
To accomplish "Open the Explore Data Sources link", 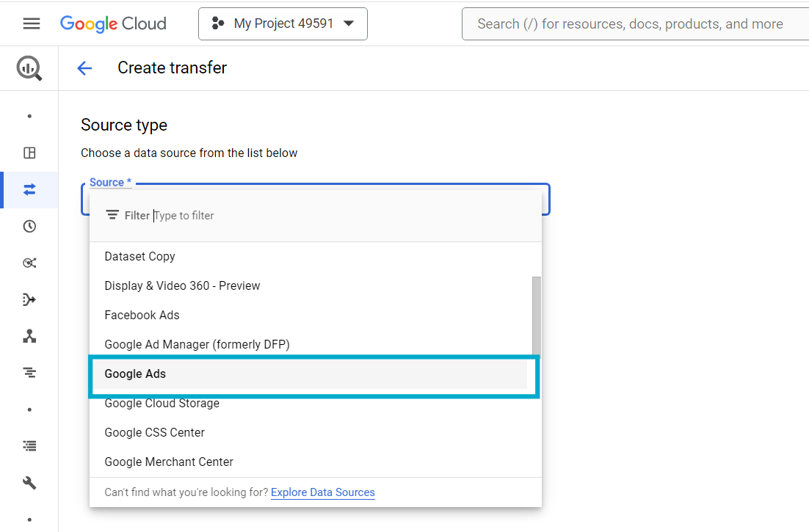I will [x=323, y=492].
